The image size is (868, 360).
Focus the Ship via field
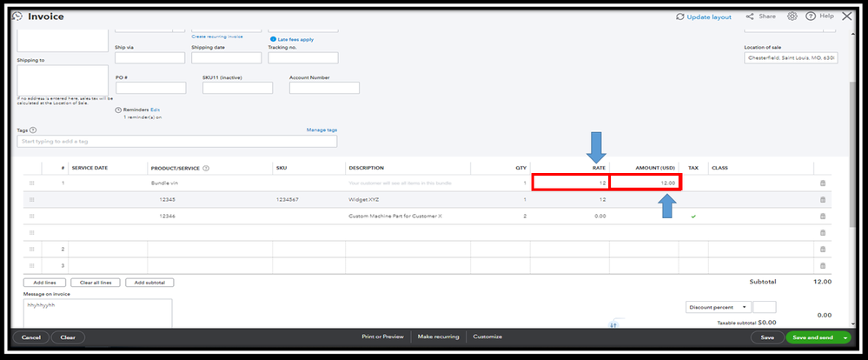pos(150,57)
